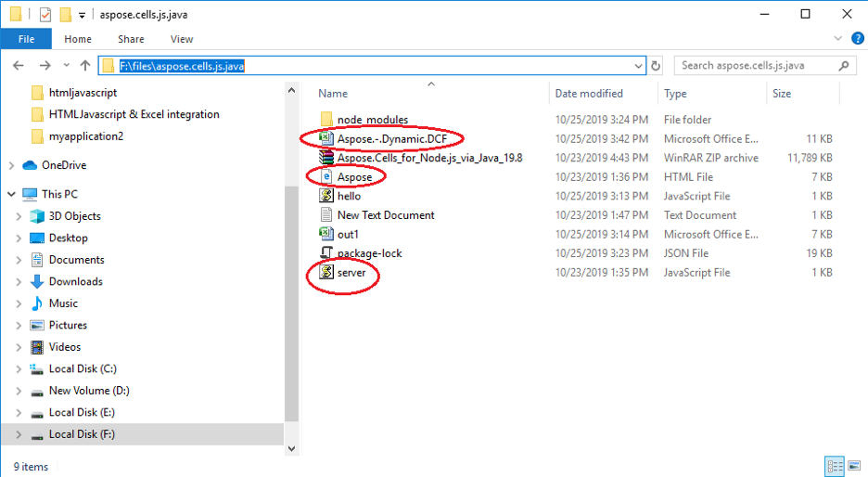Click the WinRAR ZIP archive type cell
This screenshot has width=868, height=477.
pyautogui.click(x=711, y=158)
